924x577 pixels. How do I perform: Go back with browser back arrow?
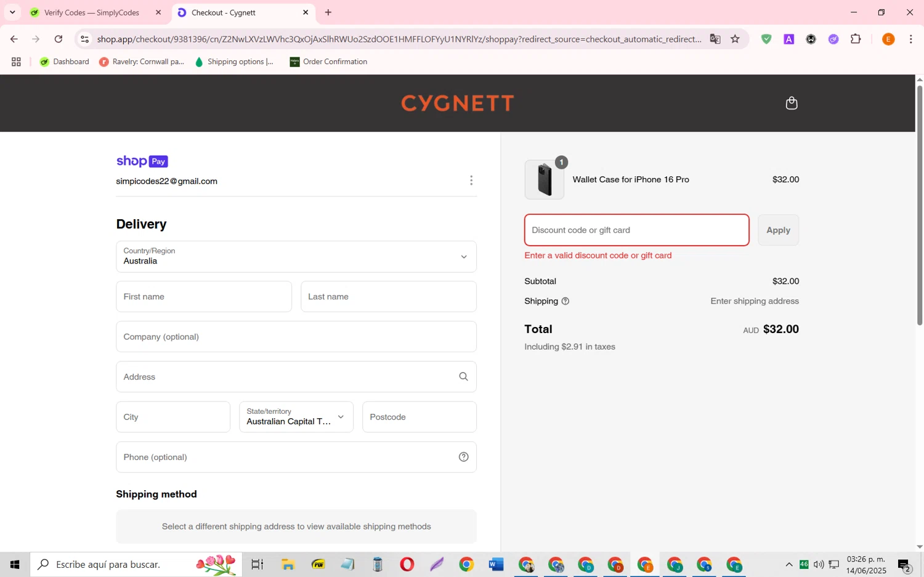[14, 39]
